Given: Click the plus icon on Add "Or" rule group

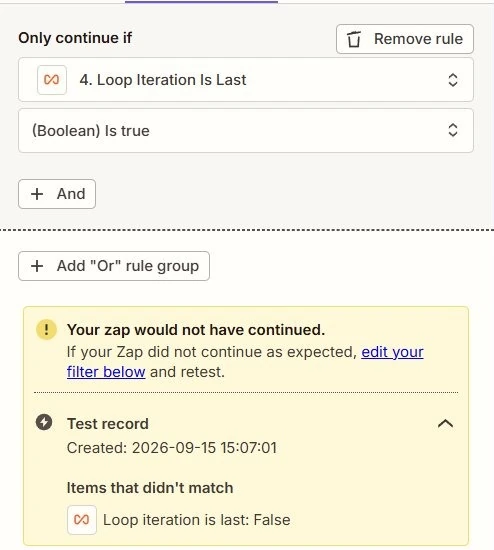Looking at the screenshot, I should tap(37, 266).
